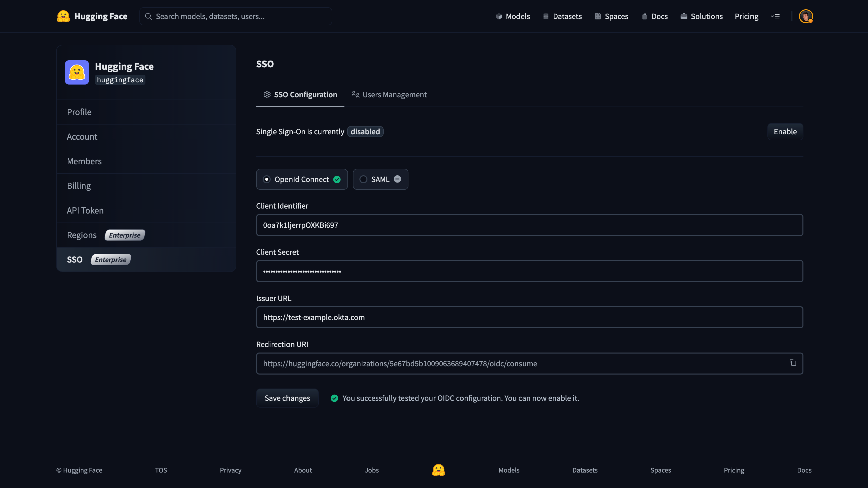Screen dimensions: 868x488
Task: Open Datasets from the top navigation
Action: [x=562, y=16]
